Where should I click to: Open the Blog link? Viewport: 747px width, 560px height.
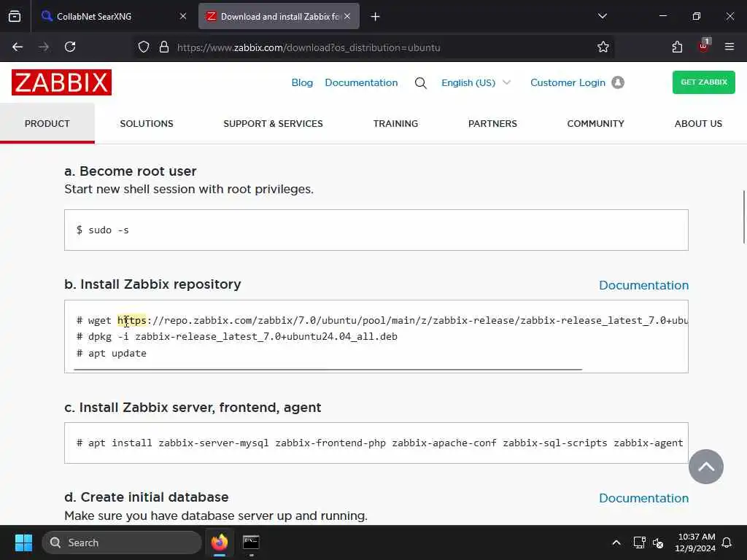point(302,83)
